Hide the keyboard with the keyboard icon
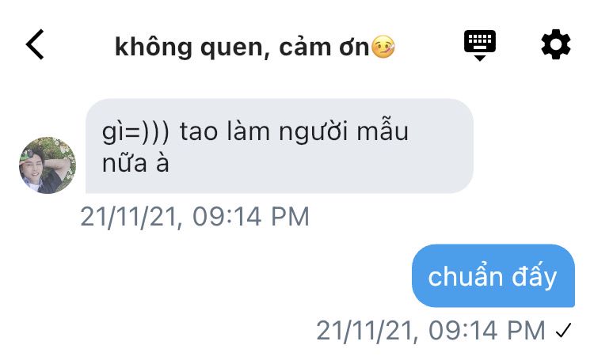Screen dimensions: 594x364 pyautogui.click(x=480, y=45)
